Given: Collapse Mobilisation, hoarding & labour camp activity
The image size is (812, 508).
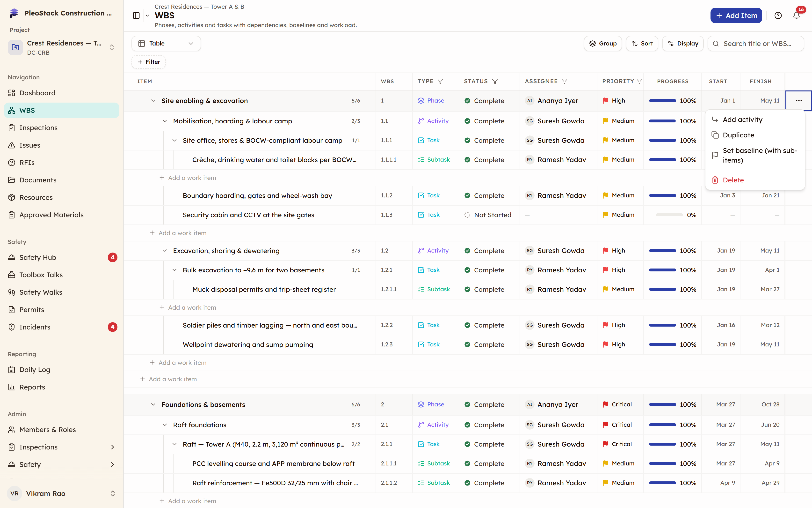Looking at the screenshot, I should pos(165,121).
